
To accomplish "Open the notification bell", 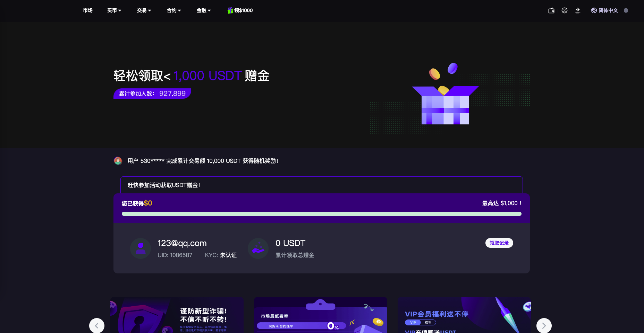I will click(626, 11).
